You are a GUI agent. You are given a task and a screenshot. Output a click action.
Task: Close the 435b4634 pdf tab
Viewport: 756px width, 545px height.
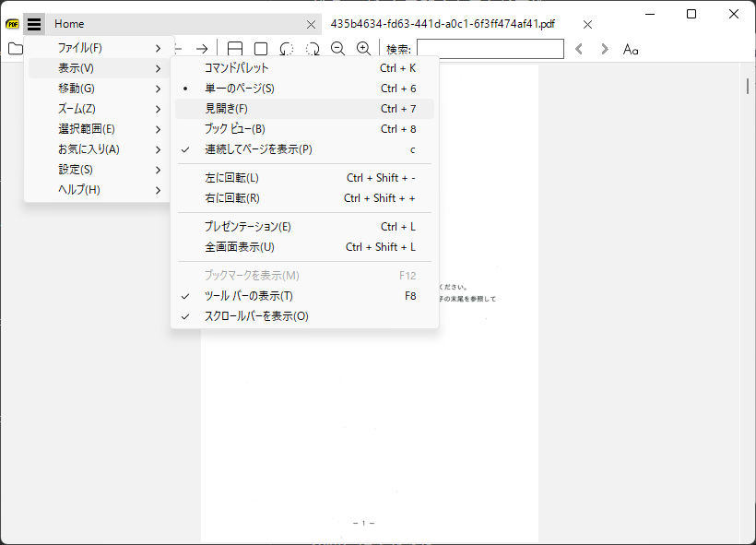click(587, 25)
